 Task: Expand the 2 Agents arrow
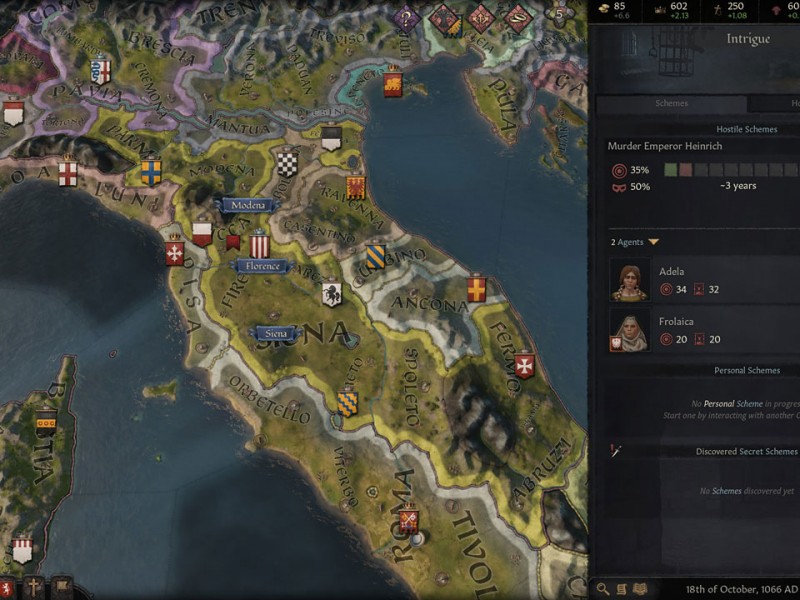click(x=654, y=242)
